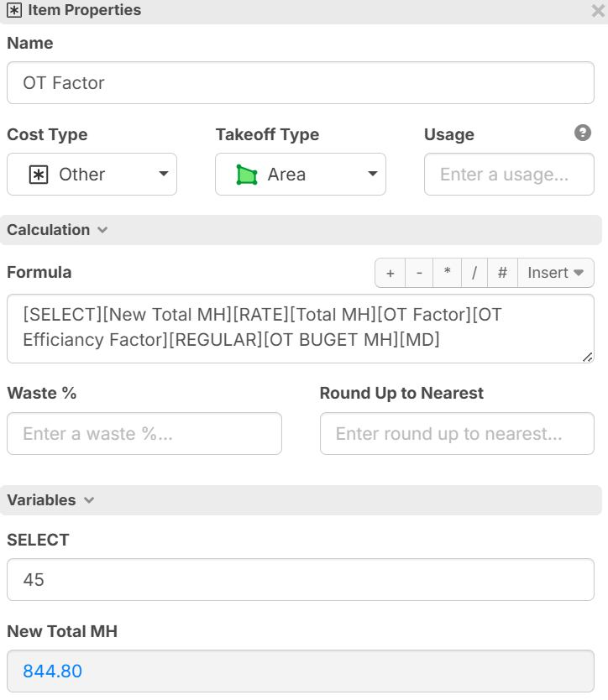Image resolution: width=608 pixels, height=700 pixels.
Task: Close the Item Properties panel
Action: tap(598, 11)
